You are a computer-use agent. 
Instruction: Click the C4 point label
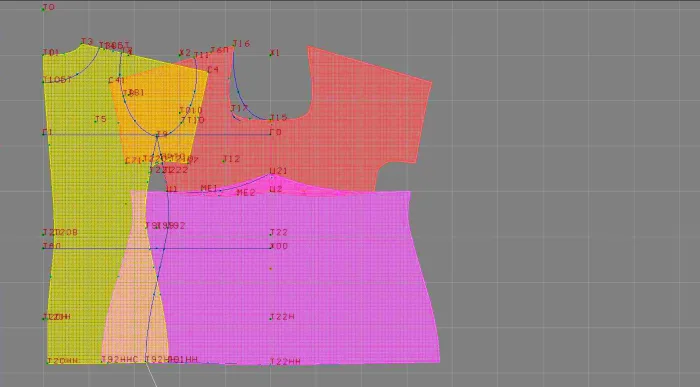pyautogui.click(x=213, y=70)
